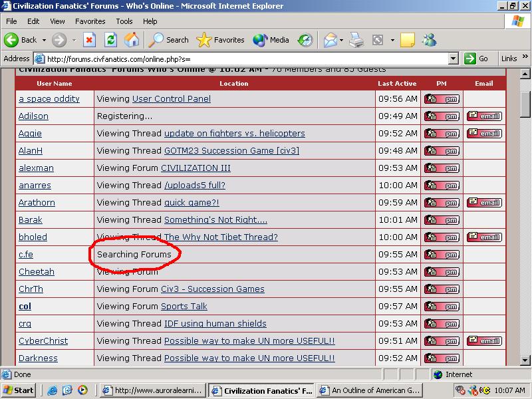This screenshot has height=399, width=532.
Task: Send PM to Darkness
Action: [442, 358]
